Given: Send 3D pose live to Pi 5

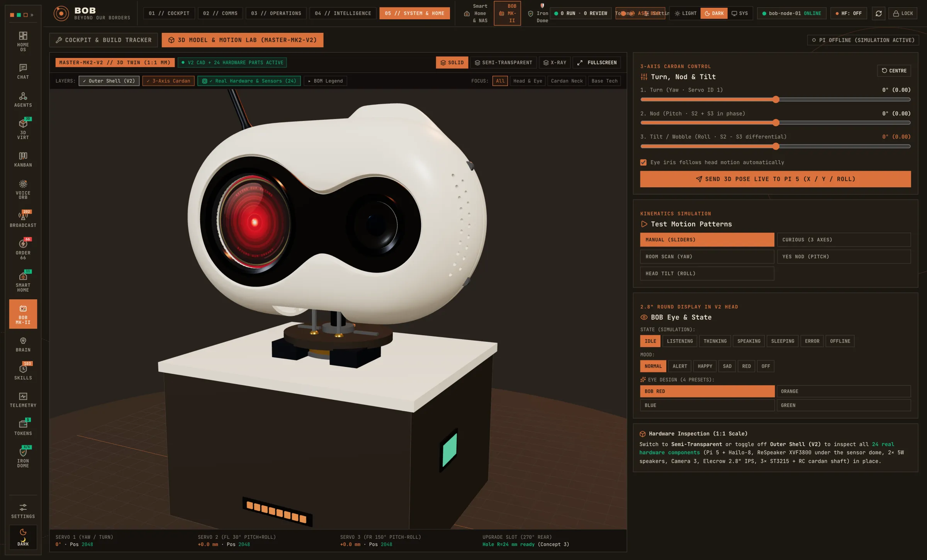Looking at the screenshot, I should pos(775,179).
